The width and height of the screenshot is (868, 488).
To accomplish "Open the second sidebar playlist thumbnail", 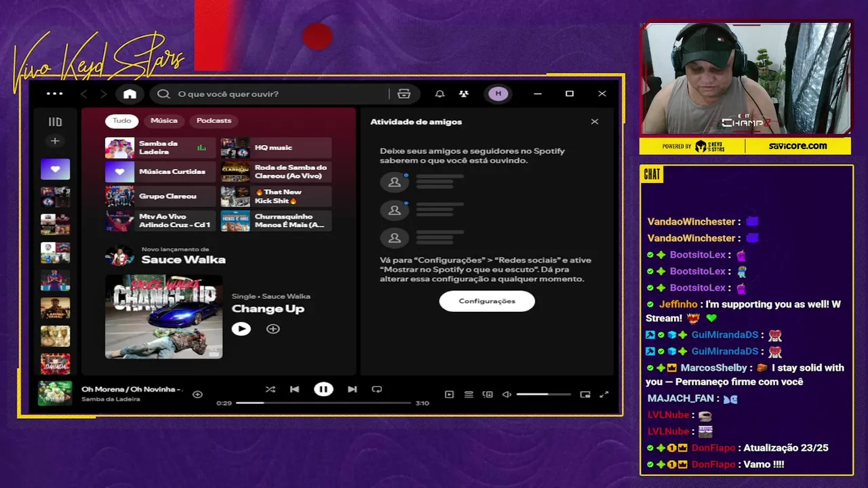I will pyautogui.click(x=55, y=197).
